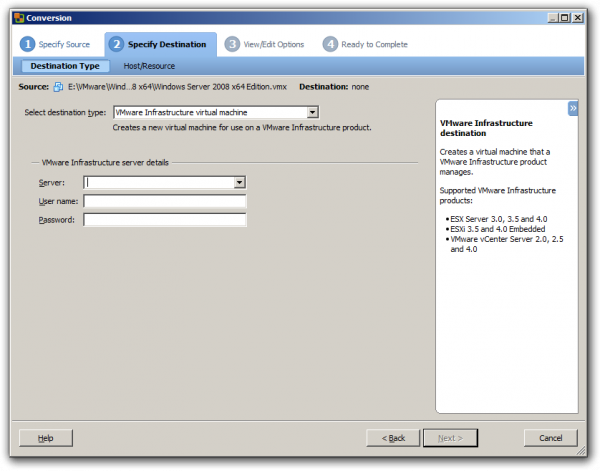Click the Back button

click(393, 438)
